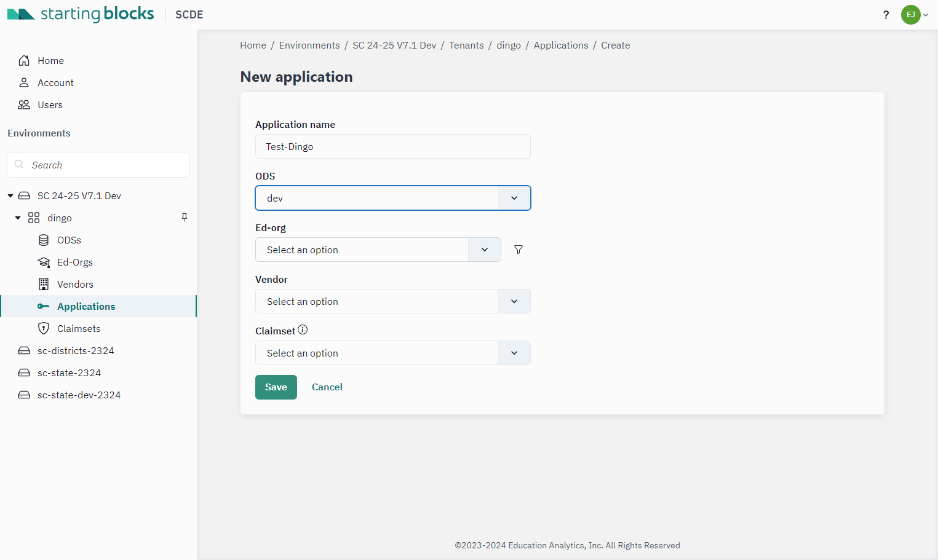Select the sc-state-dev-2324 environment

pyautogui.click(x=79, y=395)
